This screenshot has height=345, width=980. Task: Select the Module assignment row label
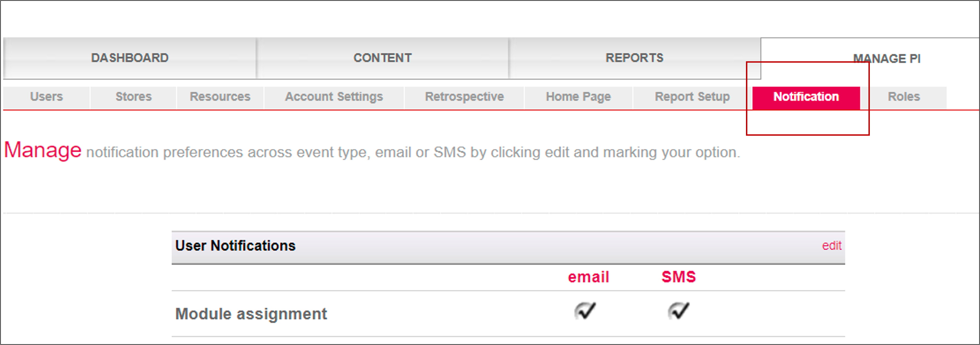(251, 314)
